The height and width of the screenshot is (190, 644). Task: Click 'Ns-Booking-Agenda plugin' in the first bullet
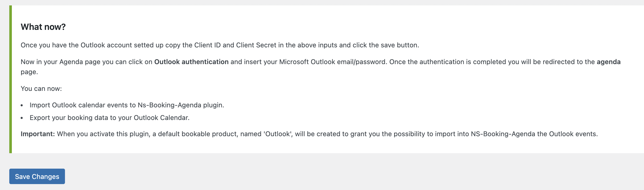point(181,105)
